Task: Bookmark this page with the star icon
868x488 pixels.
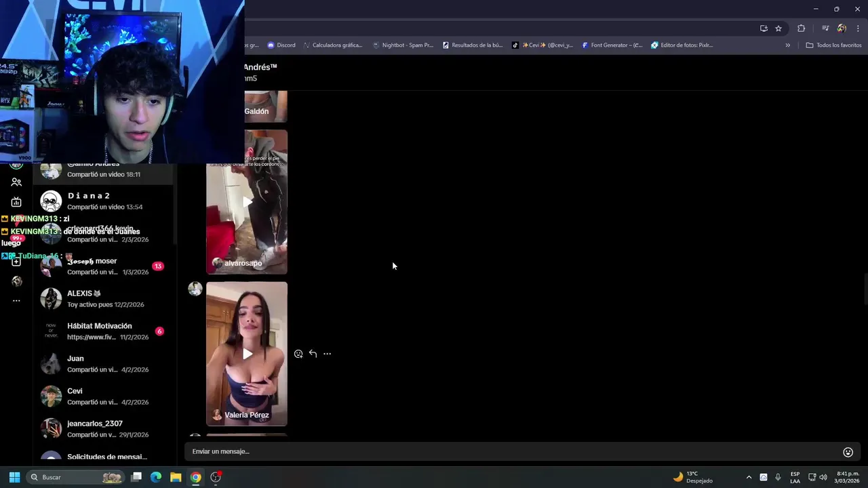Action: [x=778, y=28]
